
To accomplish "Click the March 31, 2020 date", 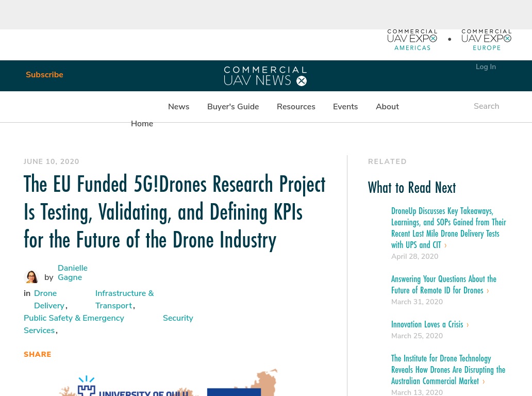I will (417, 302).
